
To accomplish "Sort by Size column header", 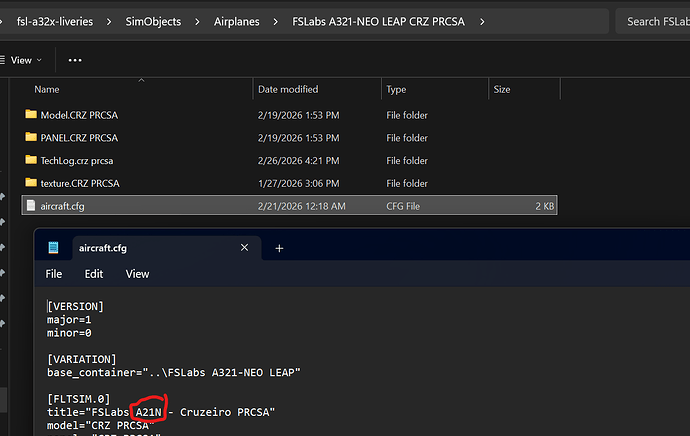I will click(502, 89).
